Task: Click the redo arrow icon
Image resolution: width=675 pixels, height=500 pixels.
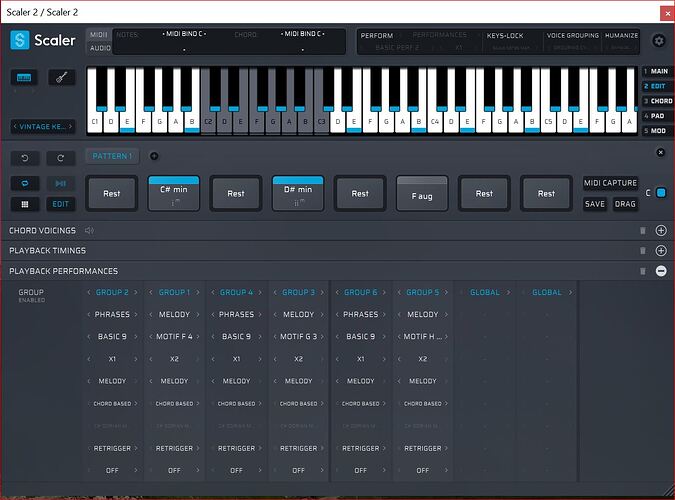Action: (61, 158)
